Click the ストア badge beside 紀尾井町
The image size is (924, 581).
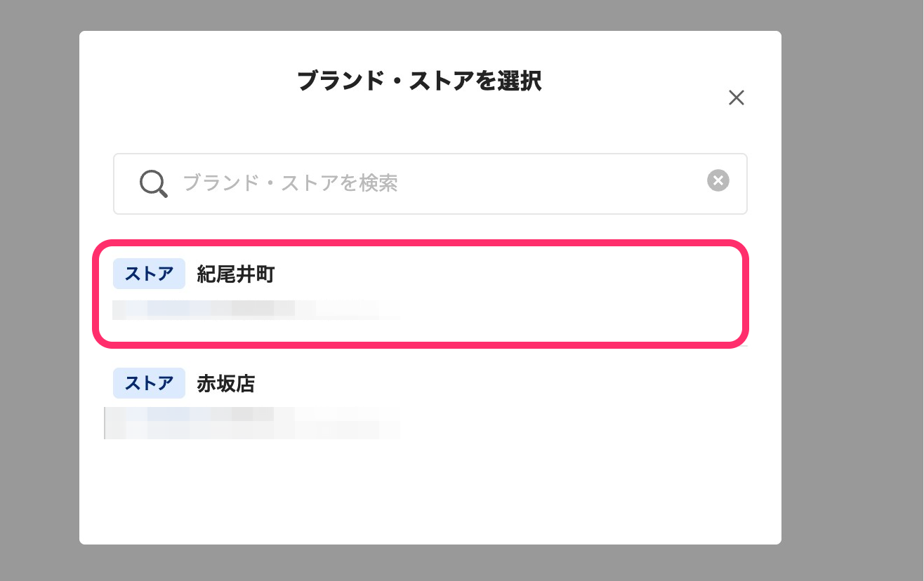149,274
